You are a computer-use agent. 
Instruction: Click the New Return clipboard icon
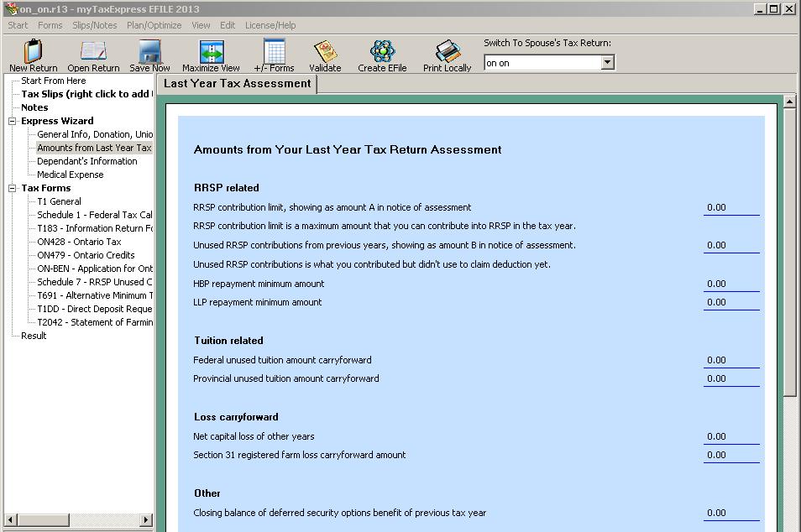(34, 51)
